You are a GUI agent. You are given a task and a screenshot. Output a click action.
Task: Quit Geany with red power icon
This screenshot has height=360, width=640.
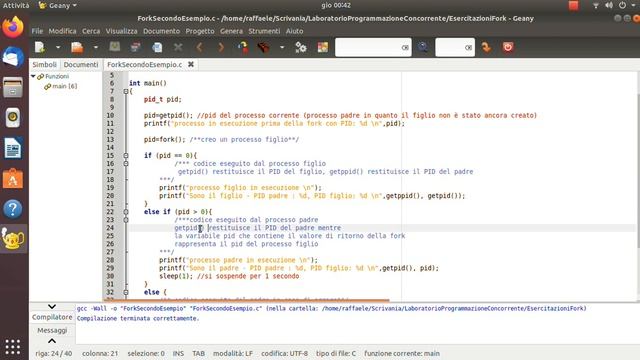[508, 47]
